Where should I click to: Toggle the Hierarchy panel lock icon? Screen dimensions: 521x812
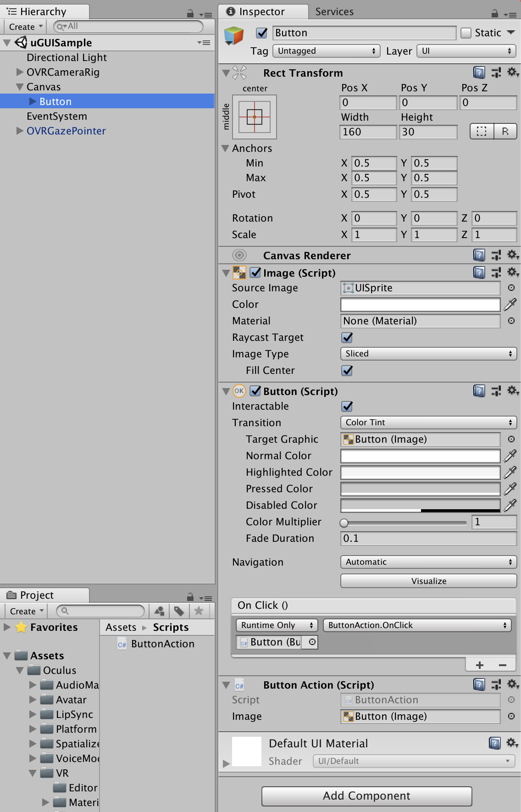pos(190,14)
